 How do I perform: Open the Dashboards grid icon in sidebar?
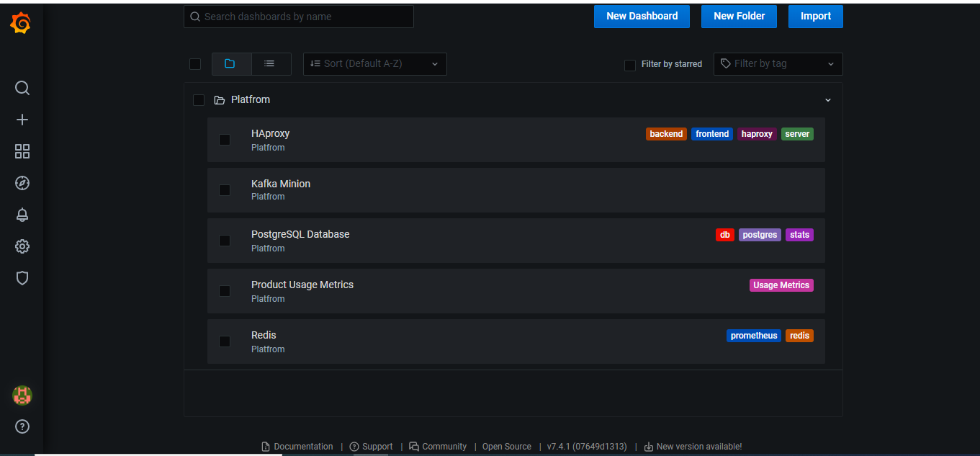click(x=22, y=151)
